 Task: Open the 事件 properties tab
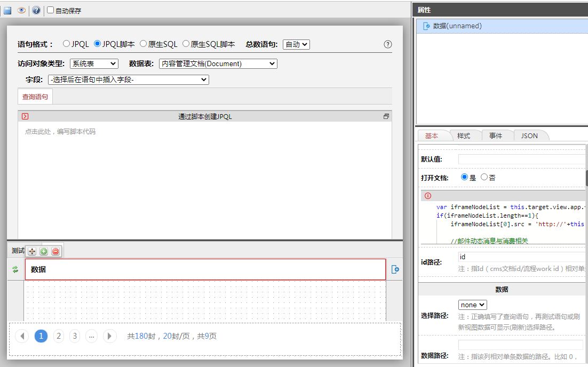[496, 135]
